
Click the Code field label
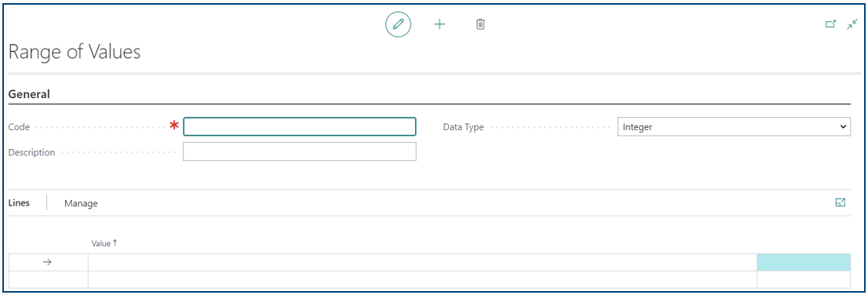[x=20, y=127]
